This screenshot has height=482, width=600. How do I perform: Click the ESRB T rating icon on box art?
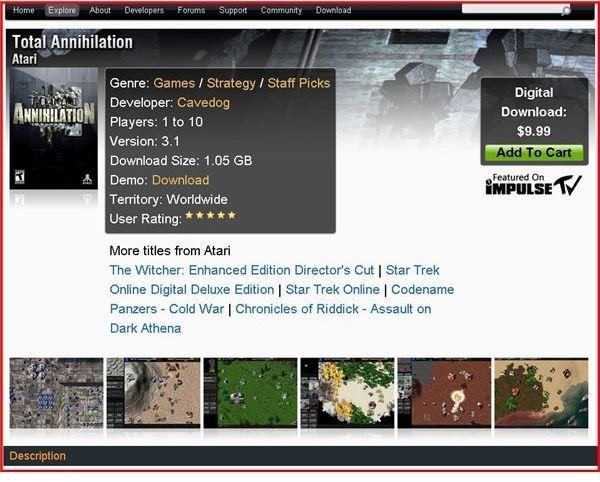click(20, 177)
